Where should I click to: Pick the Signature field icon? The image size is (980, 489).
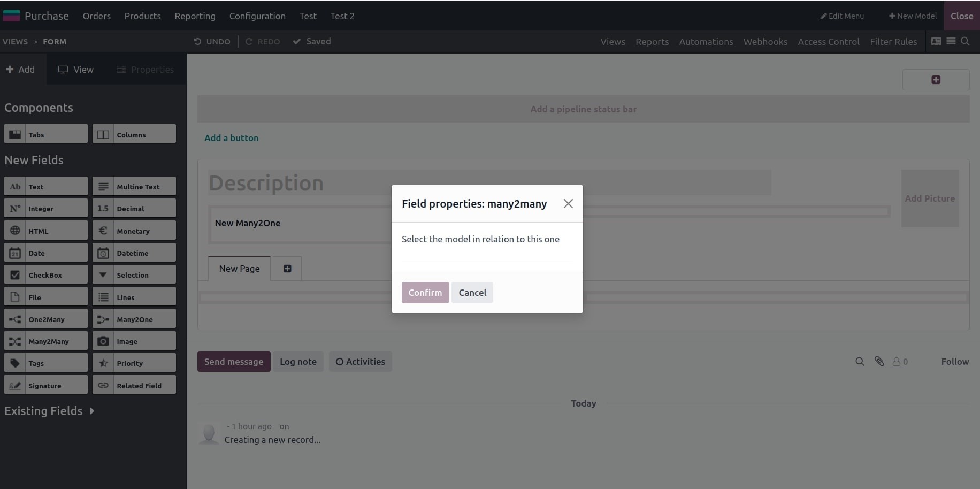click(15, 385)
